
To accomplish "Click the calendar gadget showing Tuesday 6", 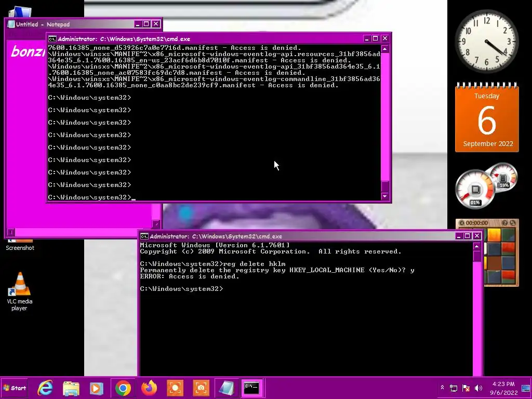I will 487,117.
